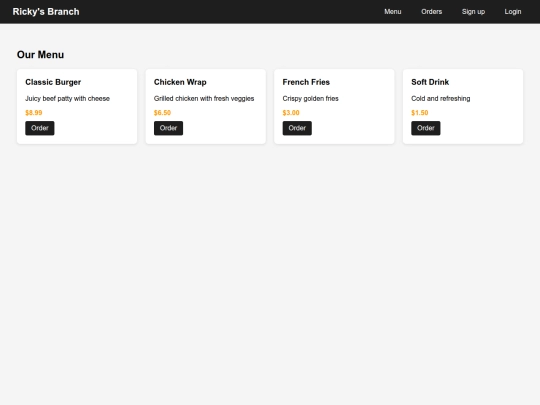Go to Menu in the navbar
540x405 pixels.
393,12
